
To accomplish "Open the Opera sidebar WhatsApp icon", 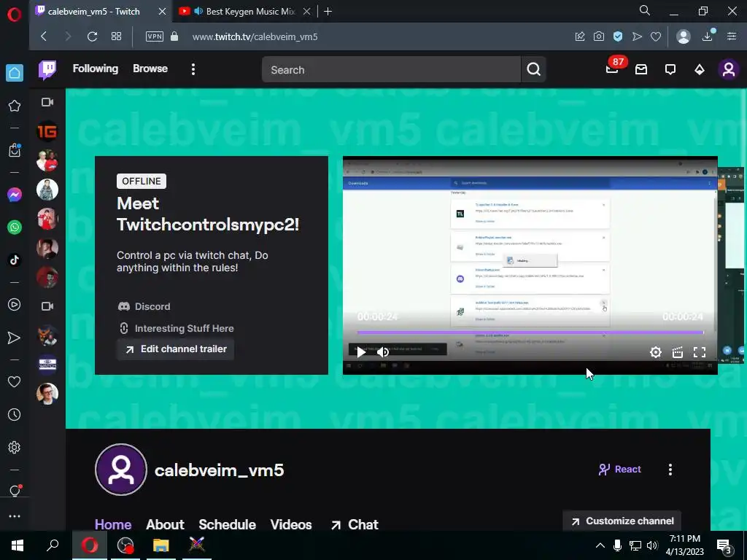I will [15, 227].
